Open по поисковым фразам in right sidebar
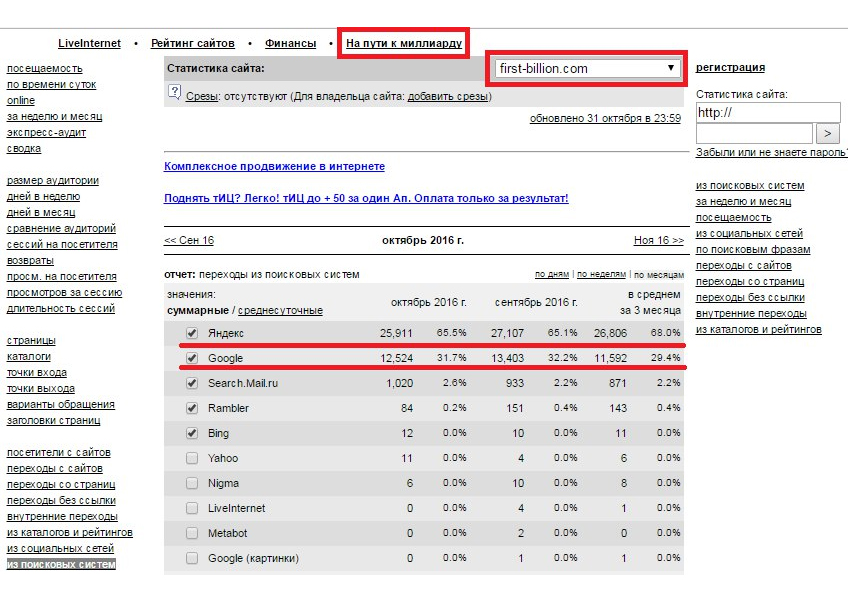 [x=753, y=249]
